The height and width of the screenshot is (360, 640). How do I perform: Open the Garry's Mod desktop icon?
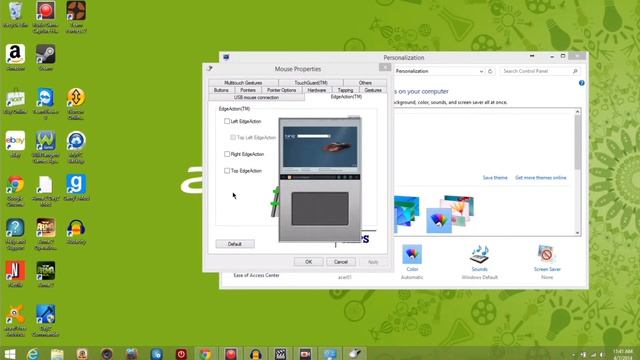[76, 187]
